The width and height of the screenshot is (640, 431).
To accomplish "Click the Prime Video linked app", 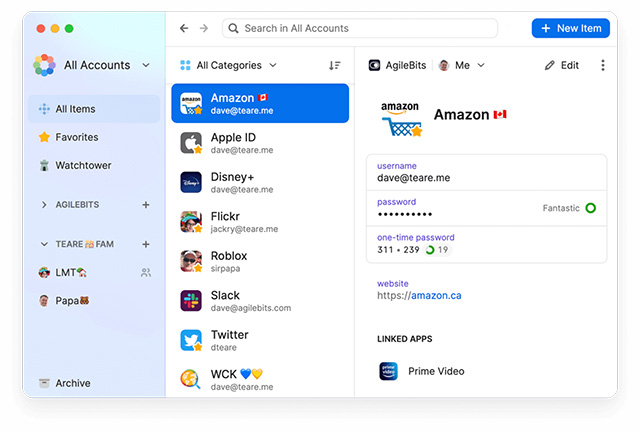I will pos(422,371).
